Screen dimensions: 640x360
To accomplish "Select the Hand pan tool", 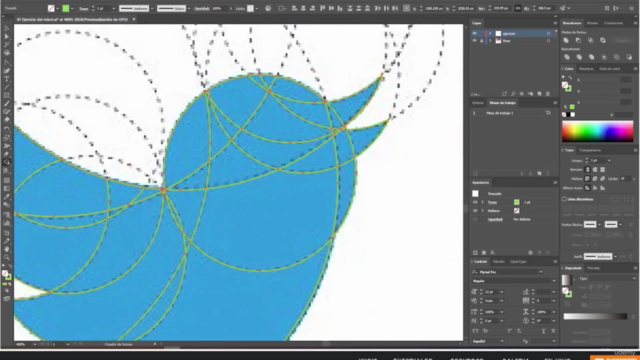I will click(7, 249).
